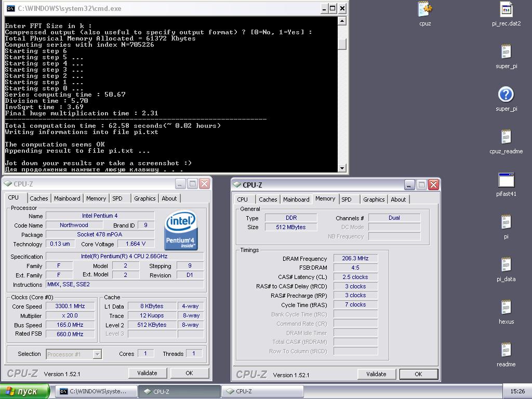
Task: Click the left CPU-Z window title icon
Action: click(x=7, y=183)
